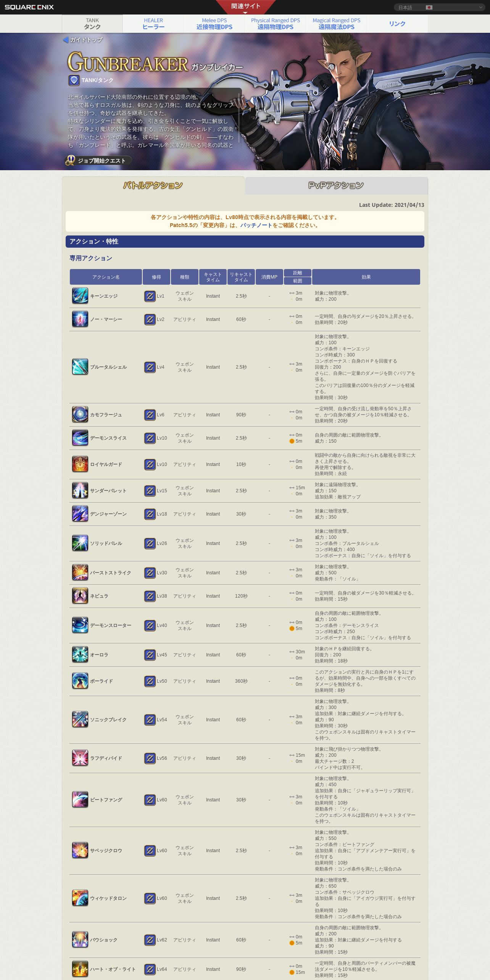Image resolution: width=490 pixels, height=980 pixels.
Task: Click the ソニックブレイク action icon
Action: pyautogui.click(x=80, y=719)
